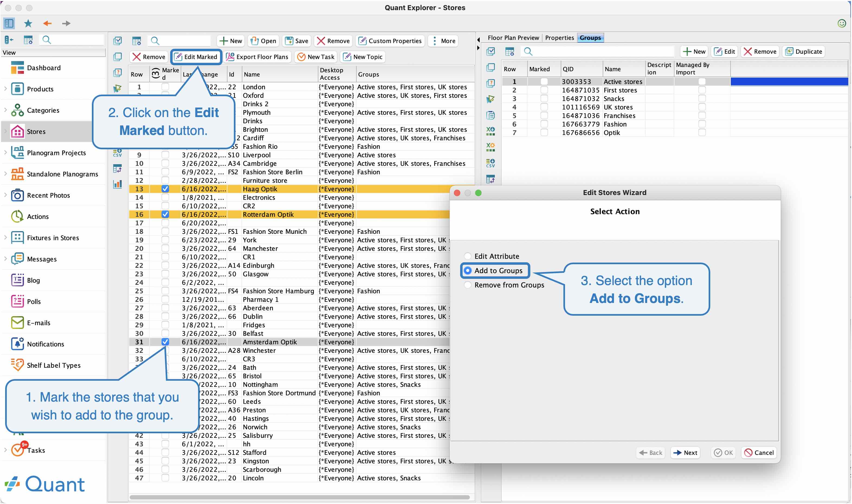Click the table settings icon in stores toolbar

tap(137, 41)
